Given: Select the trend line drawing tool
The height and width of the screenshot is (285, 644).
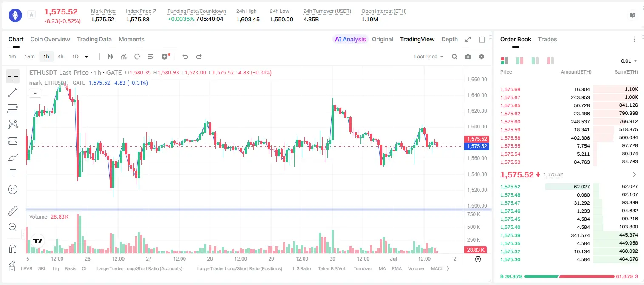Looking at the screenshot, I should [x=13, y=92].
